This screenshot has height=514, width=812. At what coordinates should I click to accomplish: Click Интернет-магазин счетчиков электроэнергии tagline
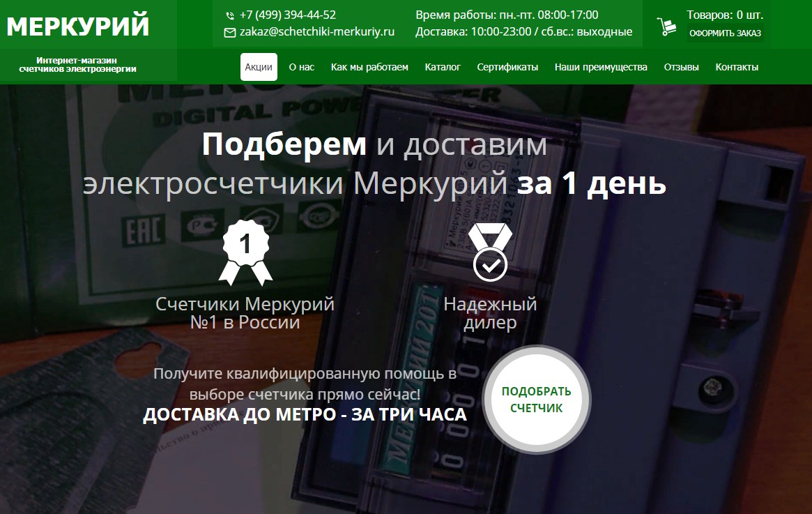(x=77, y=65)
